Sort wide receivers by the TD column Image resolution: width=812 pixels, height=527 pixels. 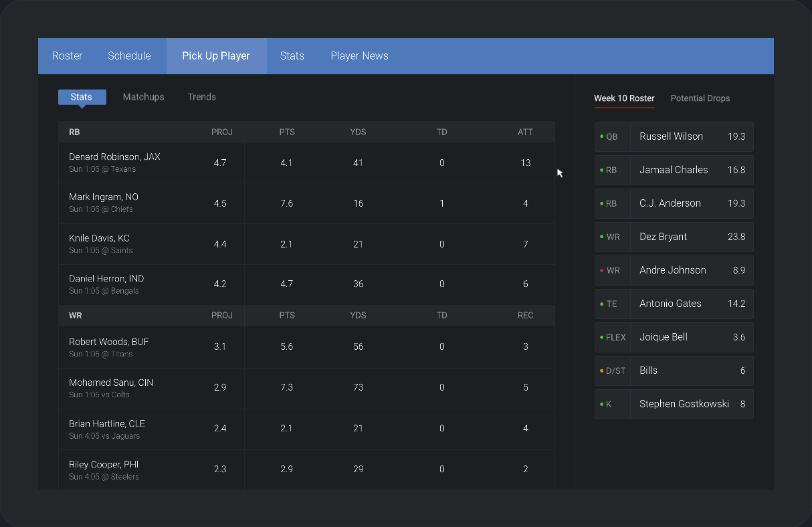[x=442, y=315]
